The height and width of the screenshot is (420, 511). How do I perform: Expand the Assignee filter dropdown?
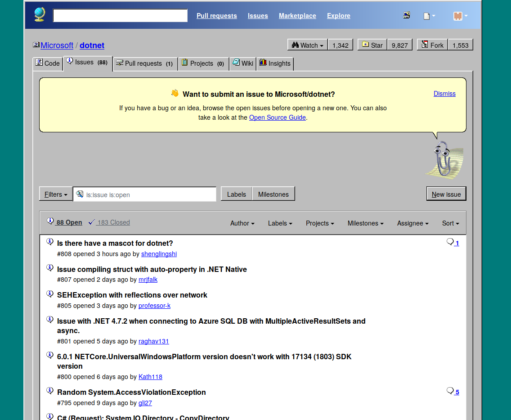point(412,223)
